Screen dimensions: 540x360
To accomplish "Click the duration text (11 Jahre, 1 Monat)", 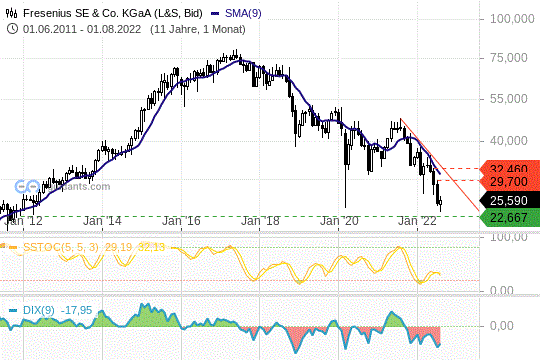I will [x=198, y=29].
